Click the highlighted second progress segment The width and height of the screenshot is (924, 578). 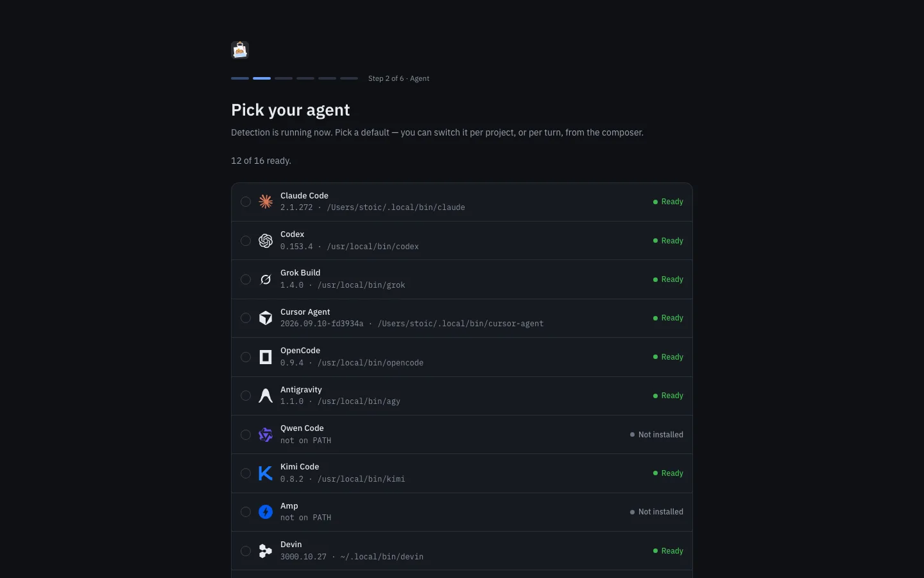(262, 78)
